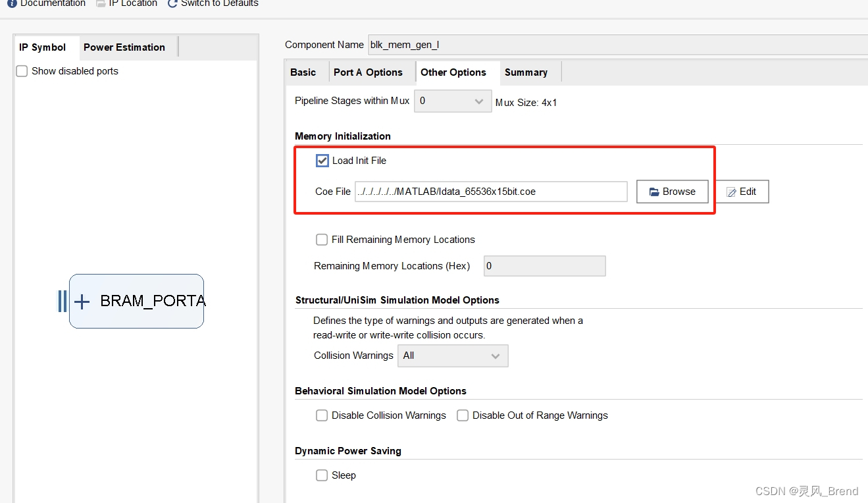Toggle Show disabled ports checkbox
This screenshot has height=503, width=868.
click(x=22, y=71)
